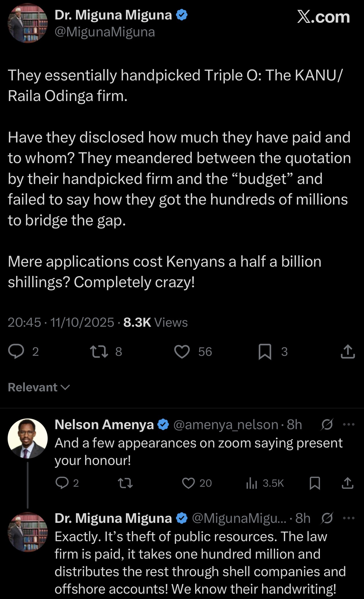Like the main post with 56 likes
Image resolution: width=364 pixels, height=599 pixels.
[182, 352]
